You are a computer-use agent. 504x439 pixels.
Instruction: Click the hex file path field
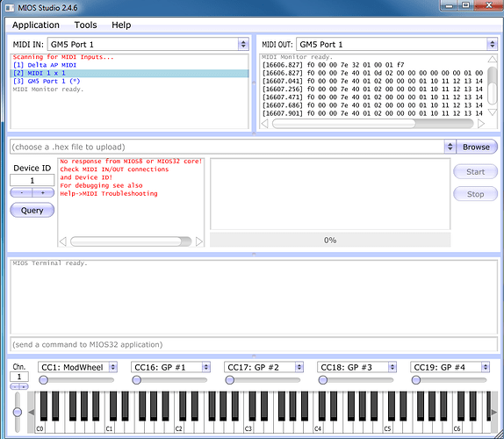click(x=227, y=147)
